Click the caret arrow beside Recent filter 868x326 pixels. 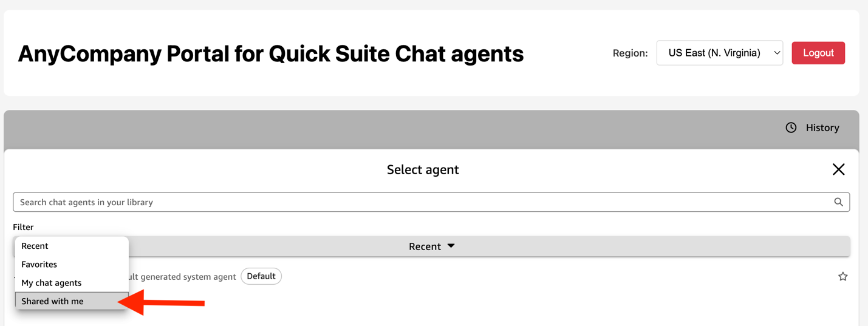pos(451,246)
